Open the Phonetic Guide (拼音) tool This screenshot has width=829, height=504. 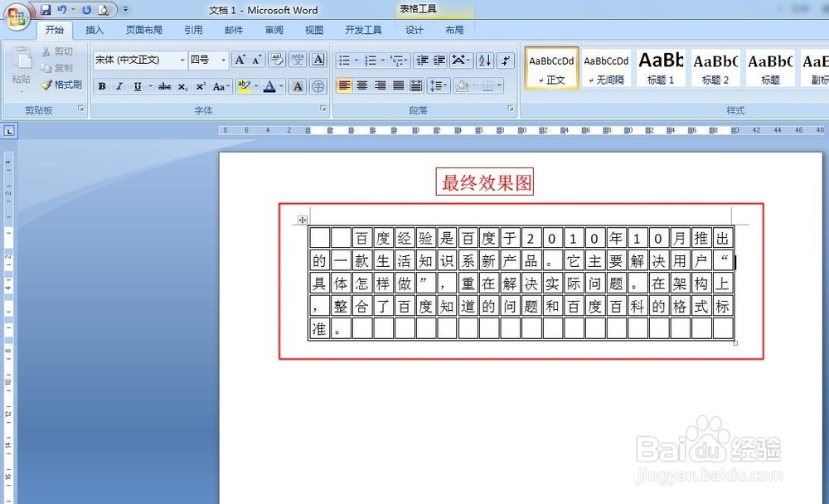coord(298,60)
